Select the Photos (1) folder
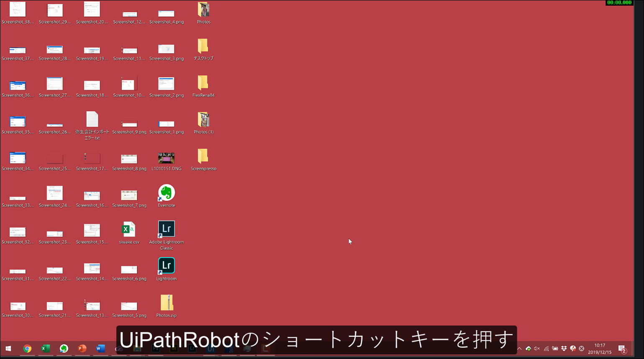Screen dimensions: 644x359 click(x=204, y=123)
